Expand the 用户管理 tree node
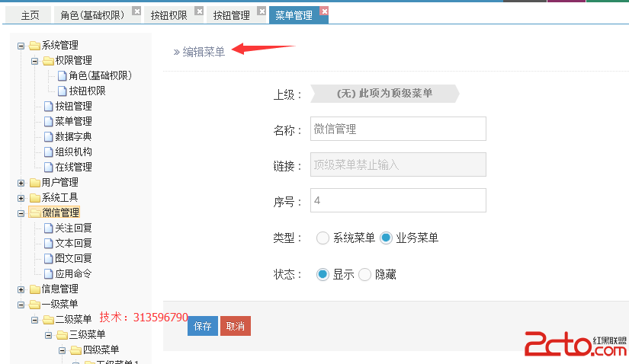The width and height of the screenshot is (629, 364). pos(21,184)
